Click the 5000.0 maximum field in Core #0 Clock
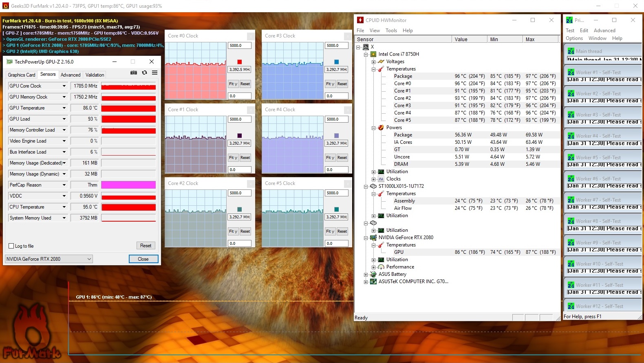The height and width of the screenshot is (363, 644). point(240,46)
